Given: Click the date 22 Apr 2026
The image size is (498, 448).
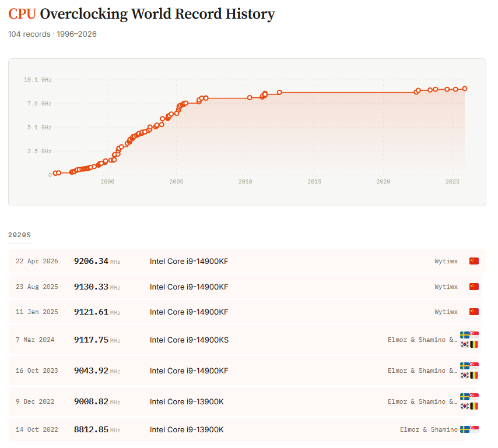Looking at the screenshot, I should click(37, 261).
